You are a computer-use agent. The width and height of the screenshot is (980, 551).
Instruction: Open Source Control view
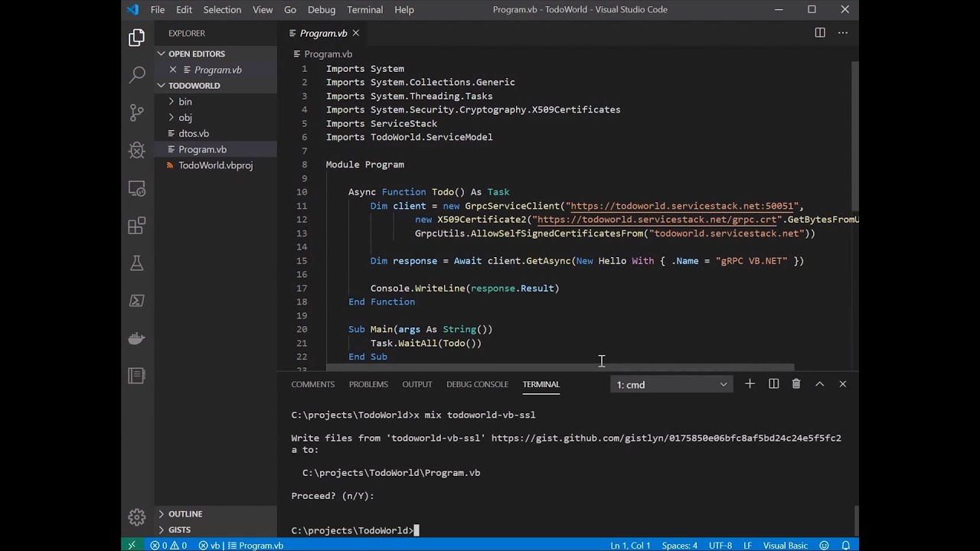tap(137, 112)
